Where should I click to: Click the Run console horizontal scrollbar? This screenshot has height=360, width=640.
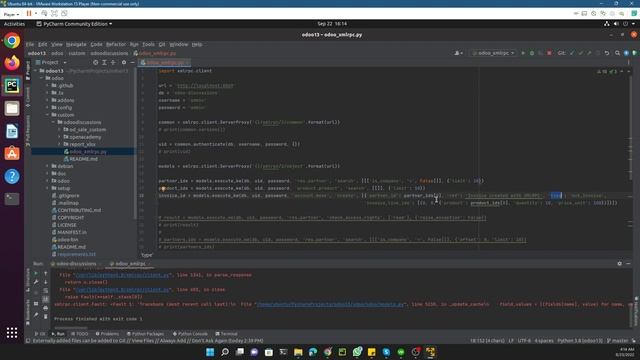click(x=71, y=327)
